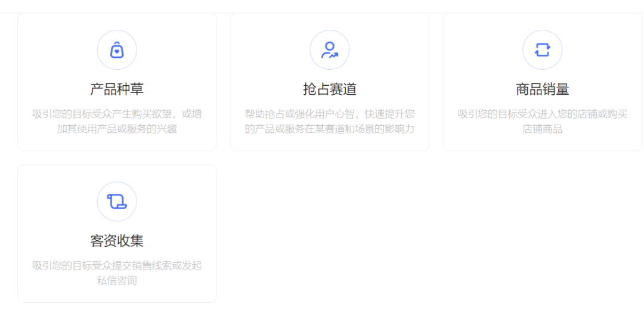This screenshot has width=644, height=310.
Task: Click the 私信咨询 text line
Action: coord(117,280)
